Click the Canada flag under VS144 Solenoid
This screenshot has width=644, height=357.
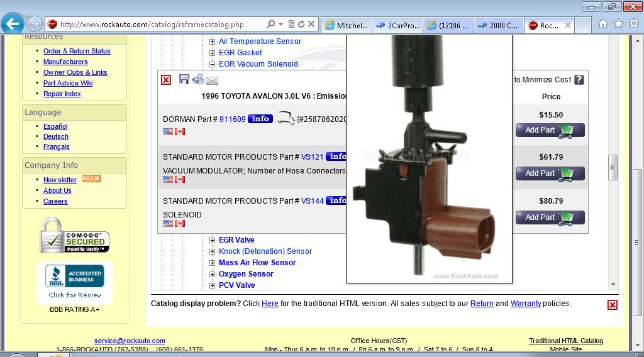click(180, 223)
